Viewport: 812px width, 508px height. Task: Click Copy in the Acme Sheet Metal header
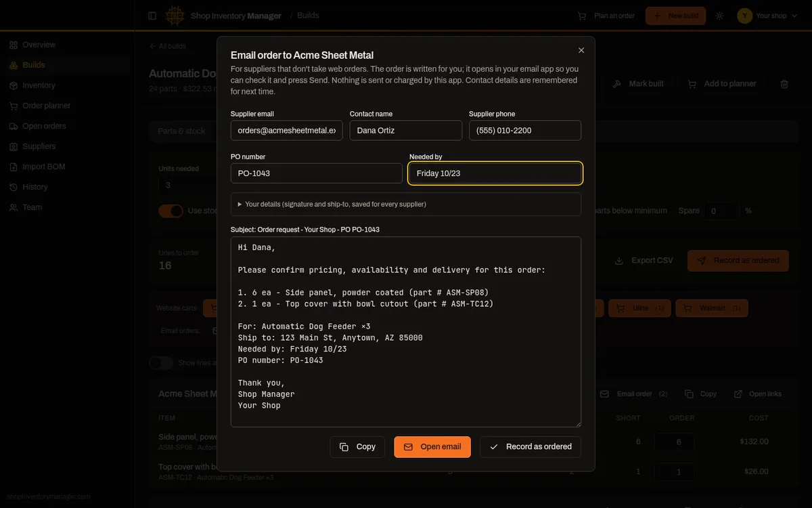tap(700, 394)
